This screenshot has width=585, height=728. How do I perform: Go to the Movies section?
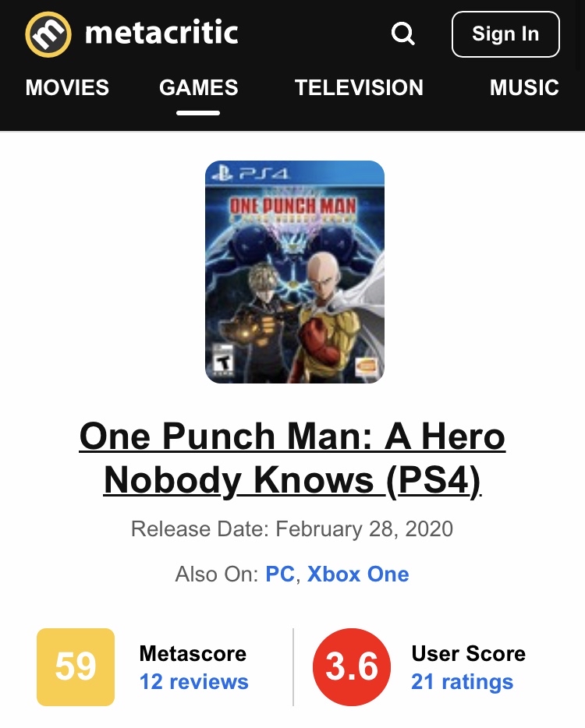tap(67, 88)
